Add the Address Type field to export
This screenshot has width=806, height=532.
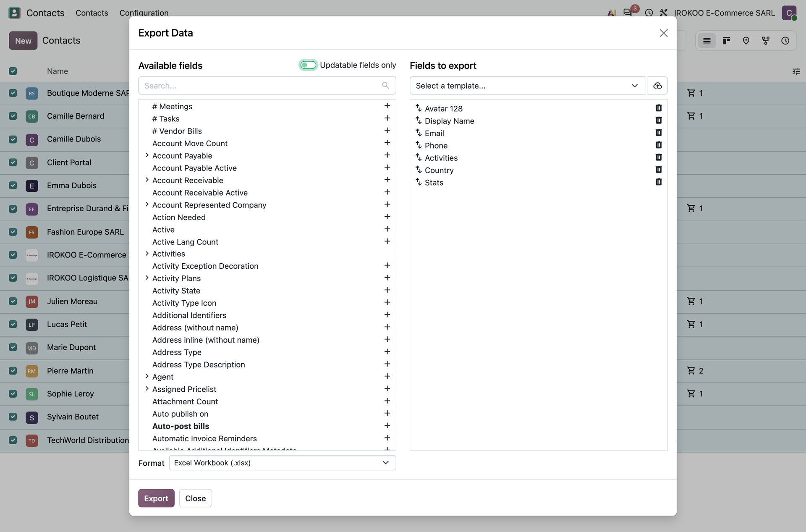pyautogui.click(x=387, y=352)
